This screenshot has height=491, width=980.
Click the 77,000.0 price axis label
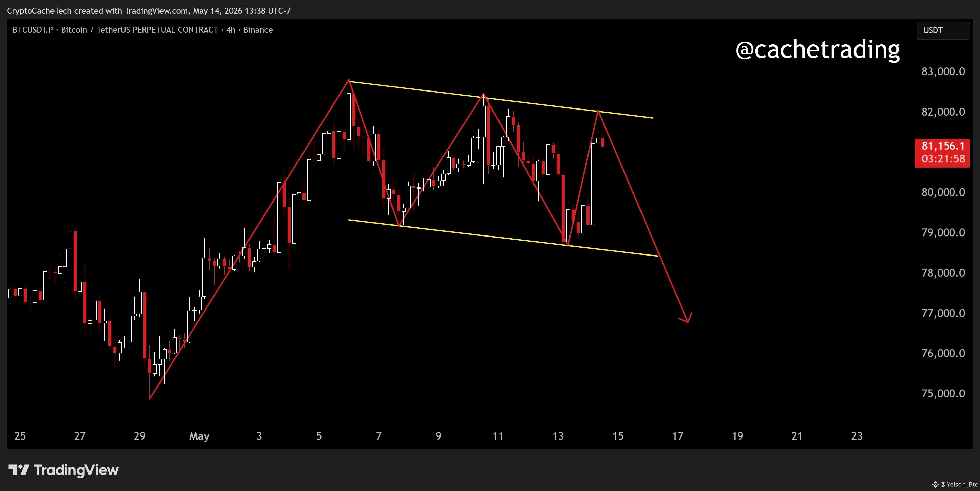tap(943, 313)
